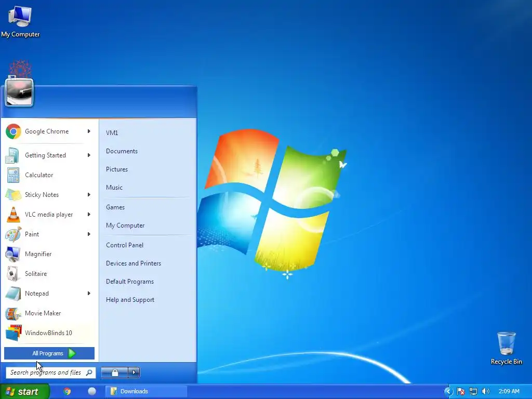Click the taskbar clock 2:09 AM
Viewport: 532px width, 399px height.
point(509,391)
